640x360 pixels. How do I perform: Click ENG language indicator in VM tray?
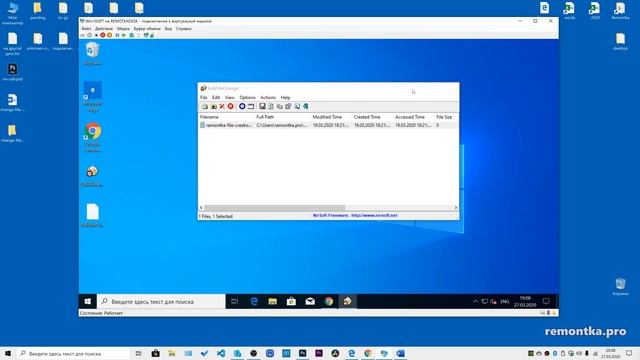[505, 302]
